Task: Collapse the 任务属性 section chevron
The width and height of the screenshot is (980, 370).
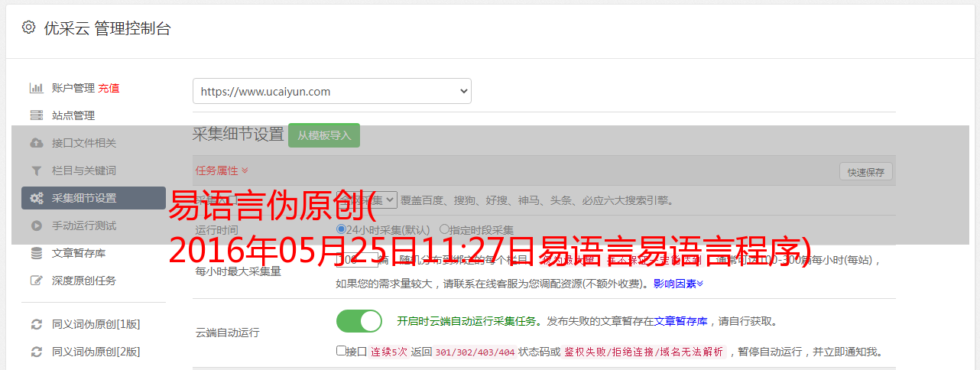Action: [x=245, y=171]
